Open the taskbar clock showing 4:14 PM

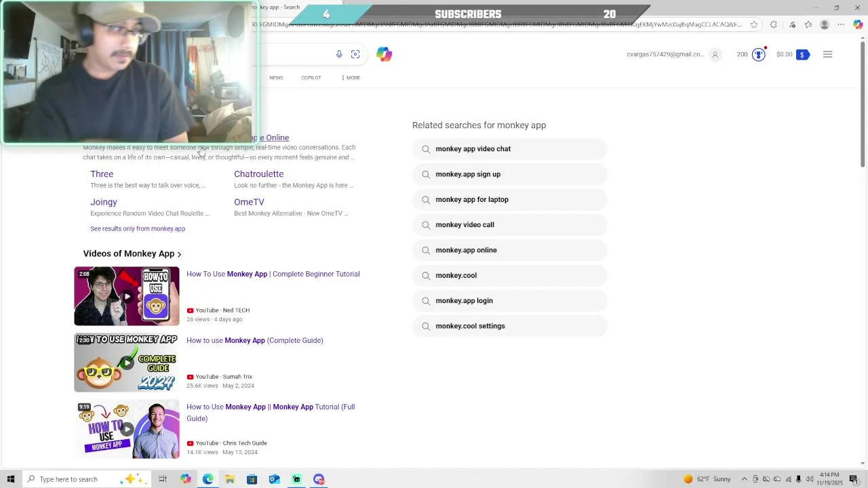click(830, 479)
